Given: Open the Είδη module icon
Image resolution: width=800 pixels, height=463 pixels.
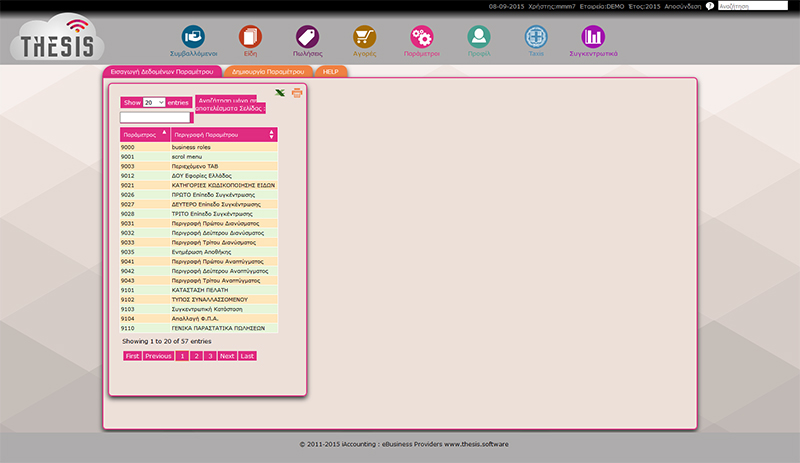Looking at the screenshot, I should coord(251,38).
